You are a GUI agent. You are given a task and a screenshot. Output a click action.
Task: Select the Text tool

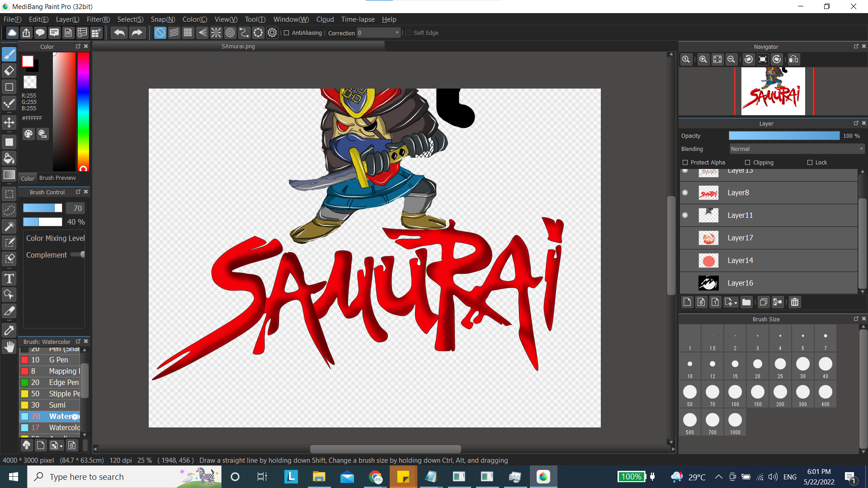[9, 278]
